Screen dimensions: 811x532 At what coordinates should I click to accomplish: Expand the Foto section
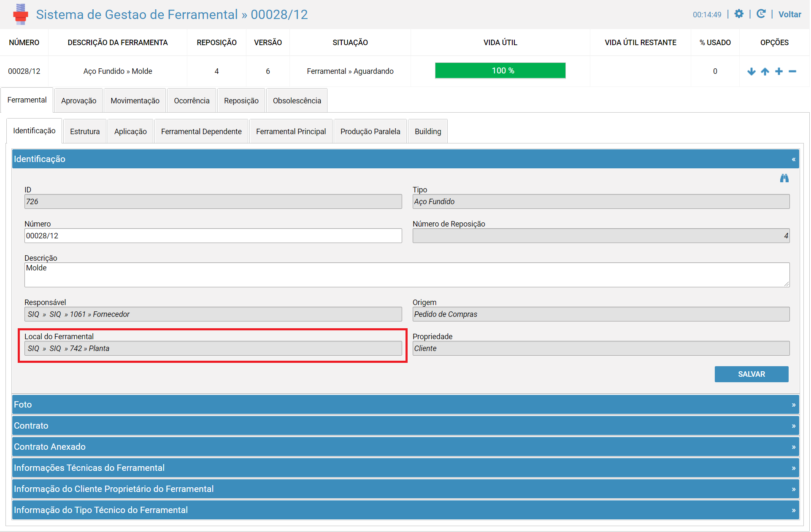pos(405,405)
